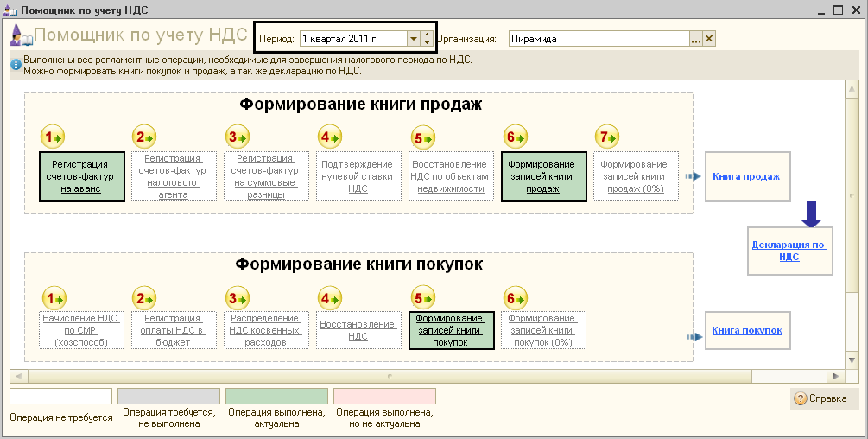The height and width of the screenshot is (439, 868).
Task: Click step 6 icon in Формирование книги покупок
Action: pos(516,299)
